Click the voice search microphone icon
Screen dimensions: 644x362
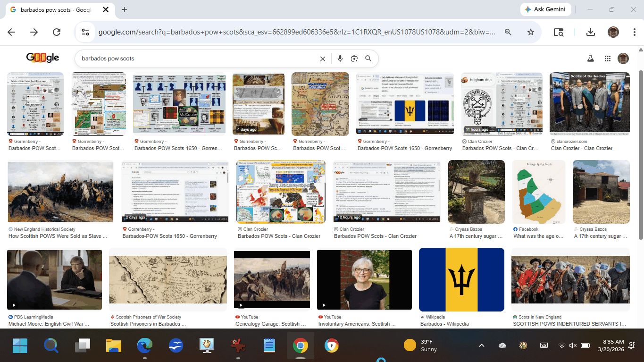pyautogui.click(x=340, y=59)
